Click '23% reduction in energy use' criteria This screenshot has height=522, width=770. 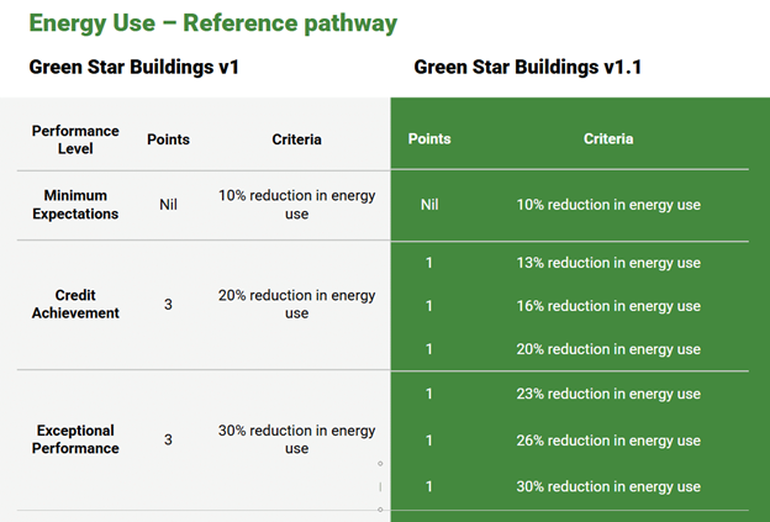coord(608,394)
